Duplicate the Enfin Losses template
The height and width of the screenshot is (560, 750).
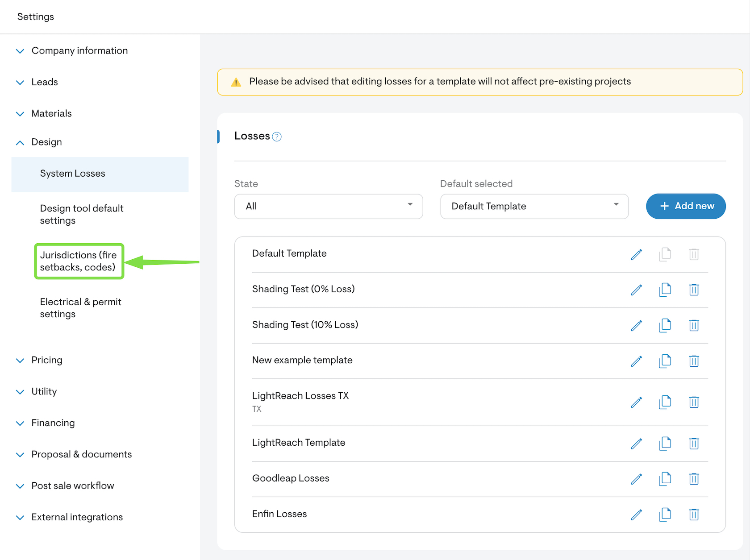(x=665, y=514)
